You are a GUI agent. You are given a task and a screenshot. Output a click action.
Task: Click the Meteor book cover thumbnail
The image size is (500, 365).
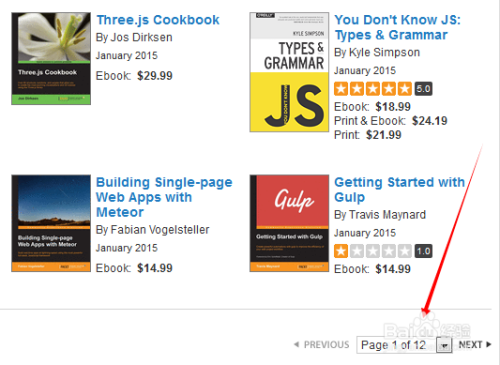[x=51, y=223]
